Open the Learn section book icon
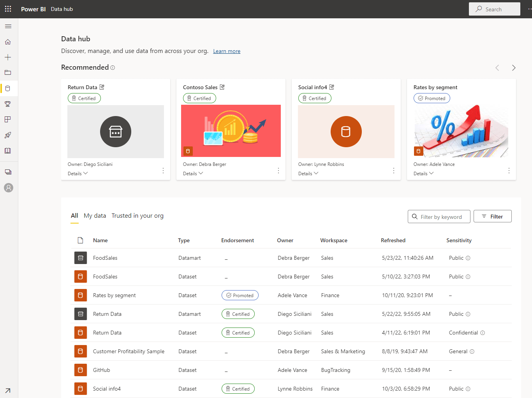This screenshot has height=398, width=532. pyautogui.click(x=8, y=150)
